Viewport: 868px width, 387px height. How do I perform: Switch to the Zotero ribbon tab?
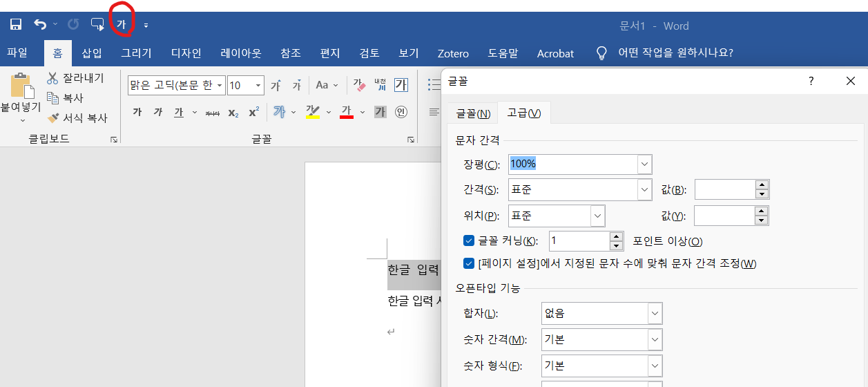(x=453, y=53)
